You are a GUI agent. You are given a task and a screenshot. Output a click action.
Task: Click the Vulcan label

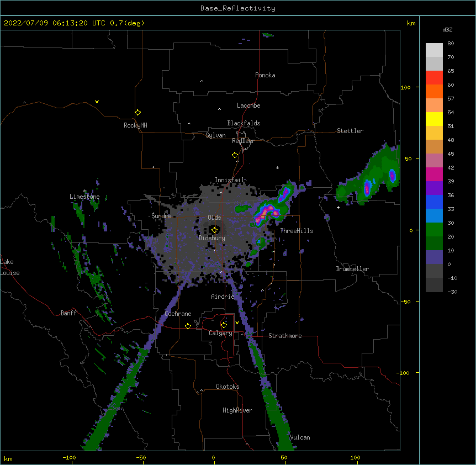point(300,437)
